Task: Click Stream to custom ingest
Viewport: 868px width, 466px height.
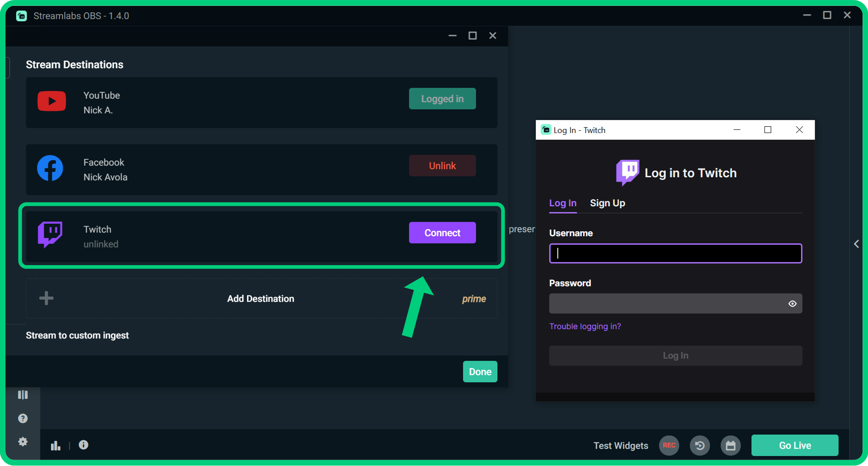Action: tap(77, 335)
